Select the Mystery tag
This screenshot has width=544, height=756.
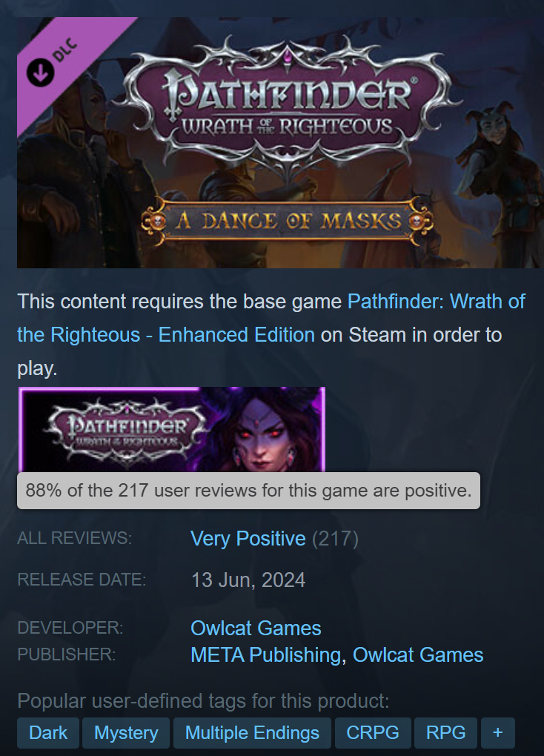pos(126,733)
